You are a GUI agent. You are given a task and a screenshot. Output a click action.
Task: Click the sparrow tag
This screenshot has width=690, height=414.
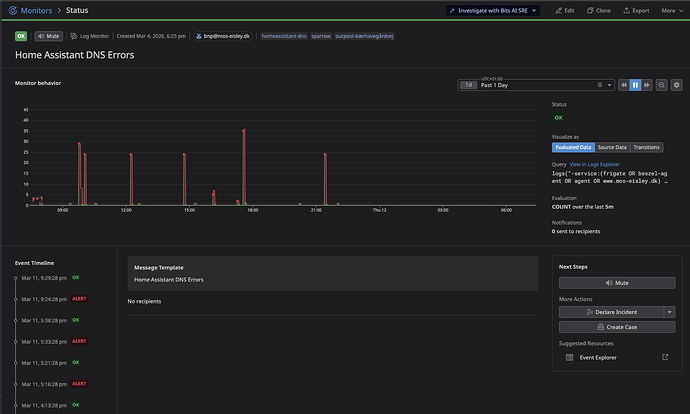tap(321, 36)
